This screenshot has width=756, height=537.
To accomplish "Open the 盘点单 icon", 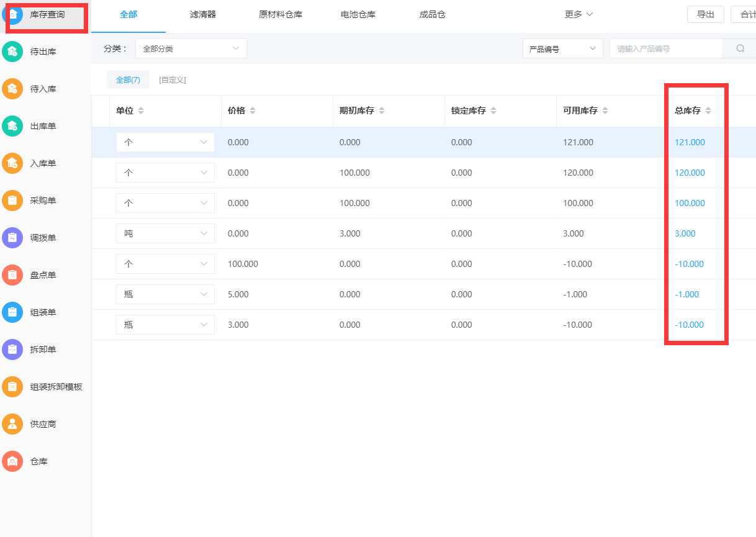I will click(x=12, y=275).
